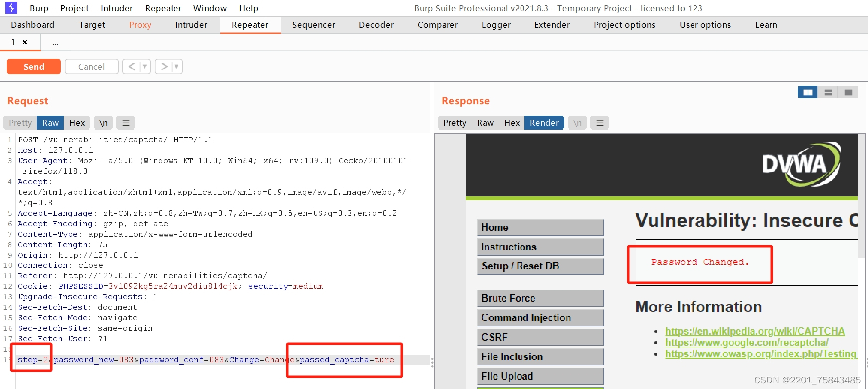Open DVWA Command Injection page
This screenshot has width=868, height=389.
point(540,318)
